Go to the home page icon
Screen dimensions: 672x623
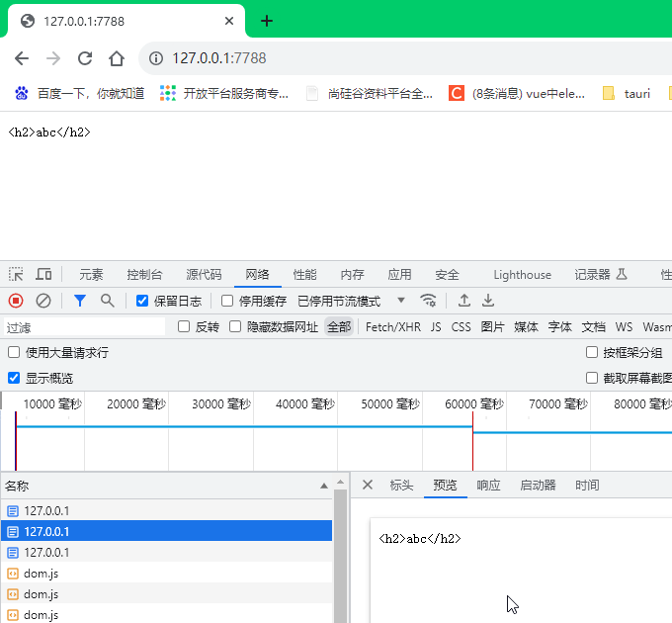point(117,58)
